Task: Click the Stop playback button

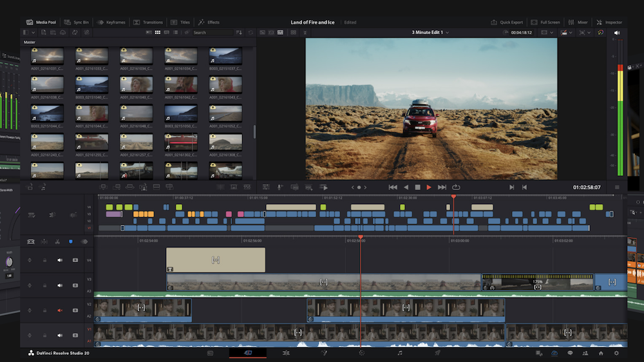Action: click(x=417, y=187)
